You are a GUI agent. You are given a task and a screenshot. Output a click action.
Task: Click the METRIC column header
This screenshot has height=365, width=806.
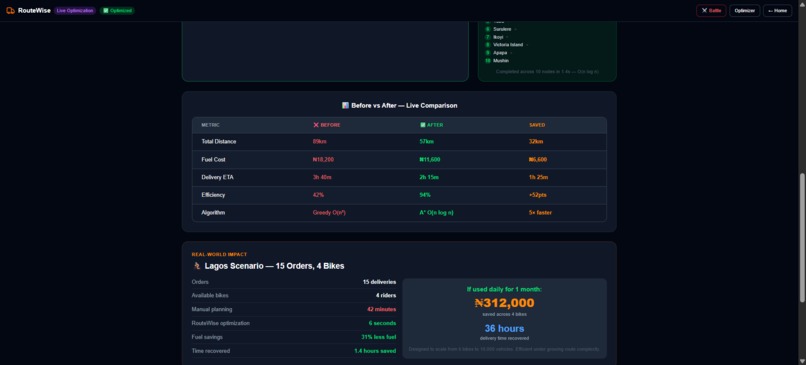click(x=210, y=125)
